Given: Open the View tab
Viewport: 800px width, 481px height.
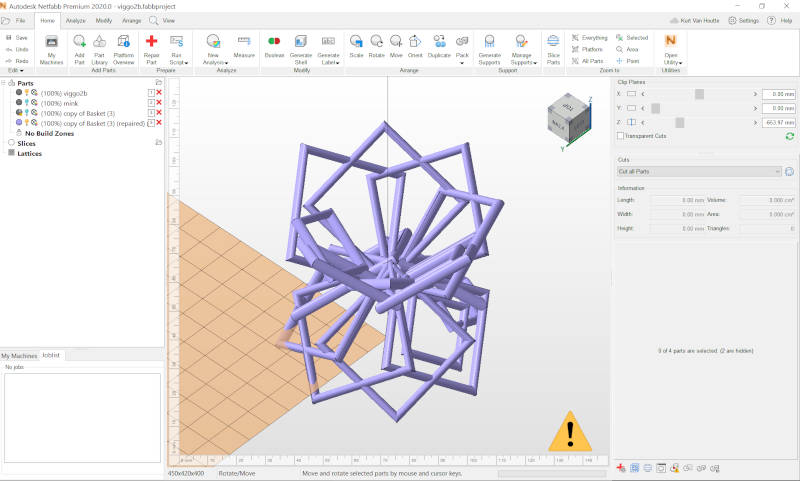Looking at the screenshot, I should pyautogui.click(x=168, y=20).
